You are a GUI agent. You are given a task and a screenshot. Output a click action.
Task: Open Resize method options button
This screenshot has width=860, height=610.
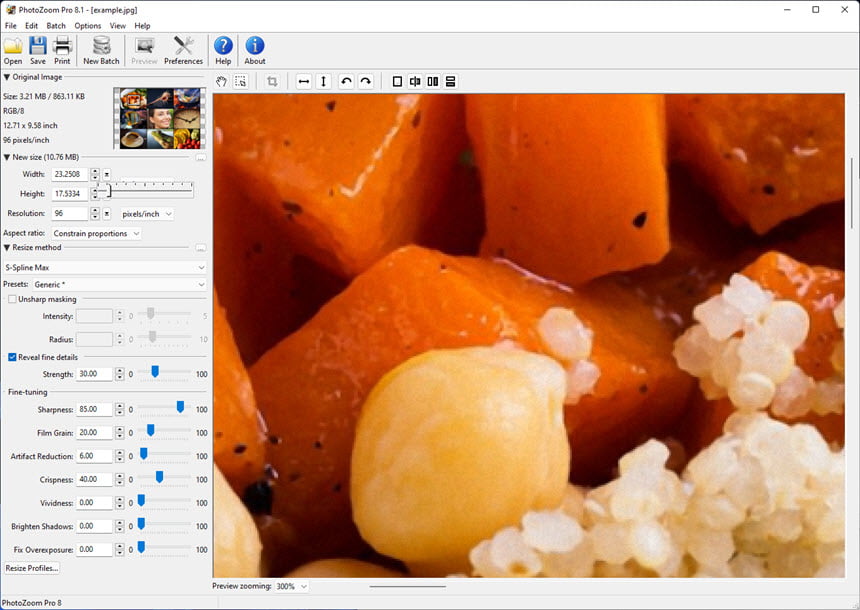[201, 248]
